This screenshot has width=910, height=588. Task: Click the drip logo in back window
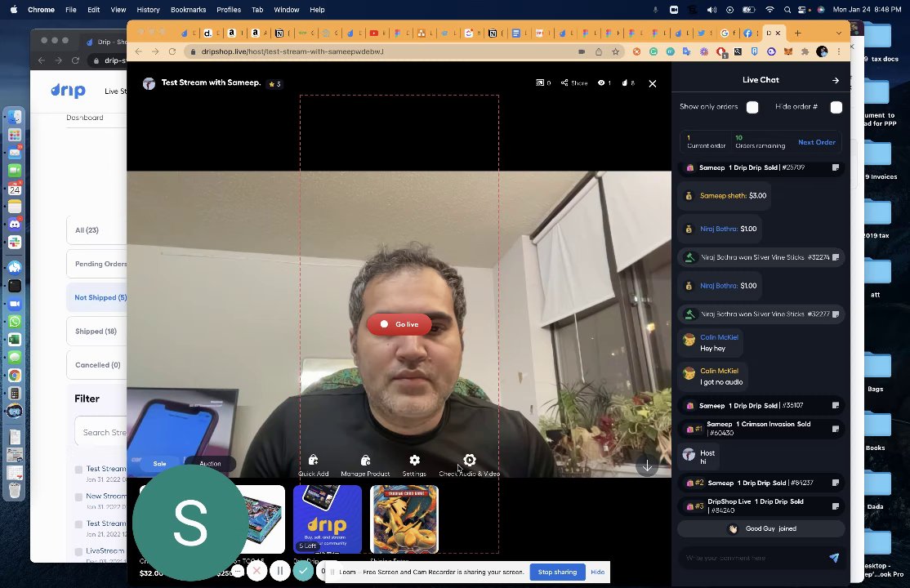(68, 90)
